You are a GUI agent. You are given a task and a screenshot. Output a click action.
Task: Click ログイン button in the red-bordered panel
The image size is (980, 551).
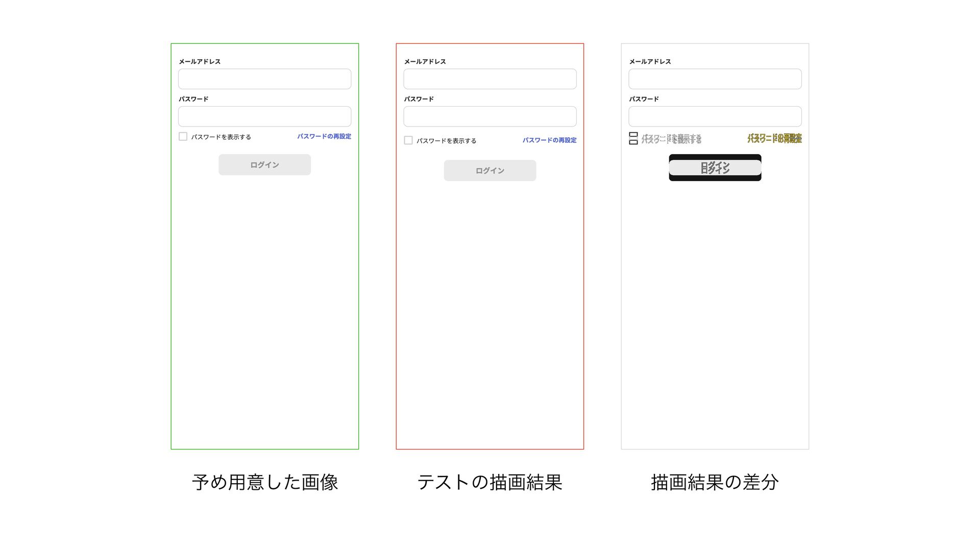click(x=490, y=170)
